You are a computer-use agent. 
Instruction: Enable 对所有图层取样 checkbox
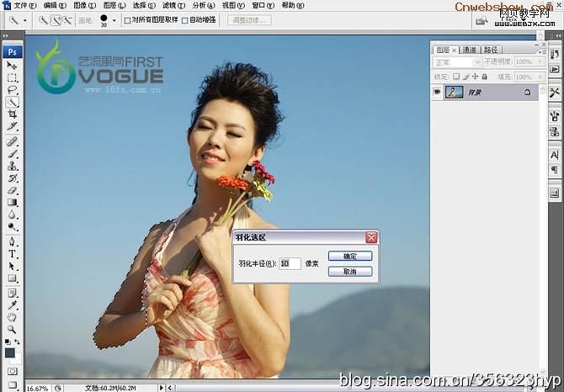[x=127, y=19]
